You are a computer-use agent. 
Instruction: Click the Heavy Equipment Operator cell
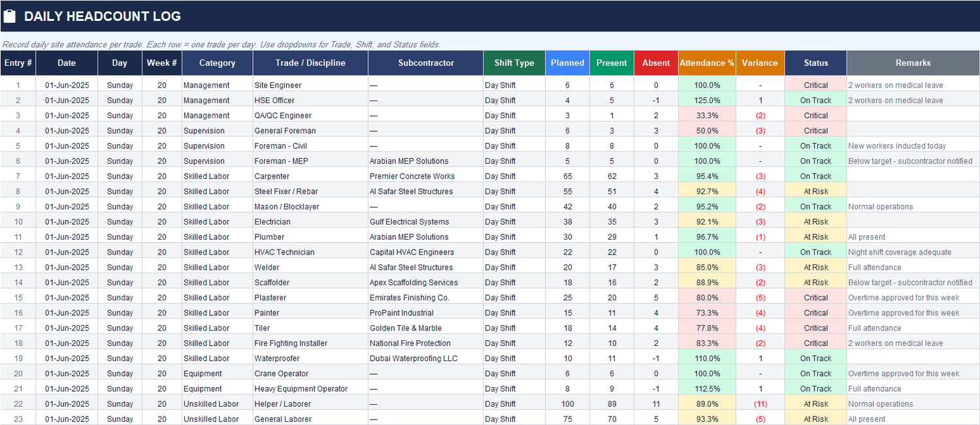(x=310, y=388)
